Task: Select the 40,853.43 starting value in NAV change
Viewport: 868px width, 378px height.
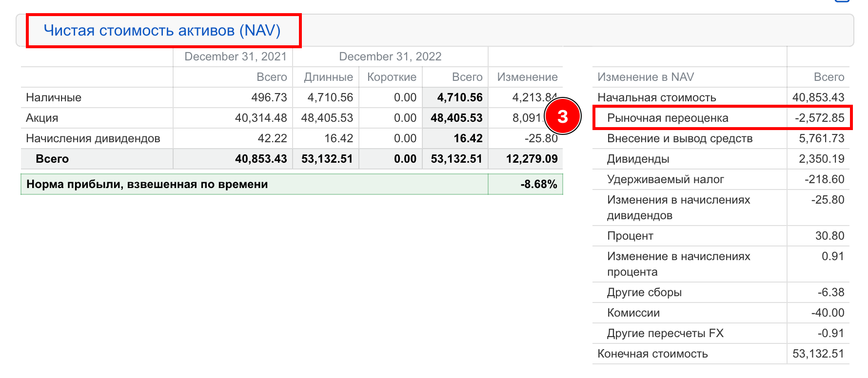Action: coord(818,97)
